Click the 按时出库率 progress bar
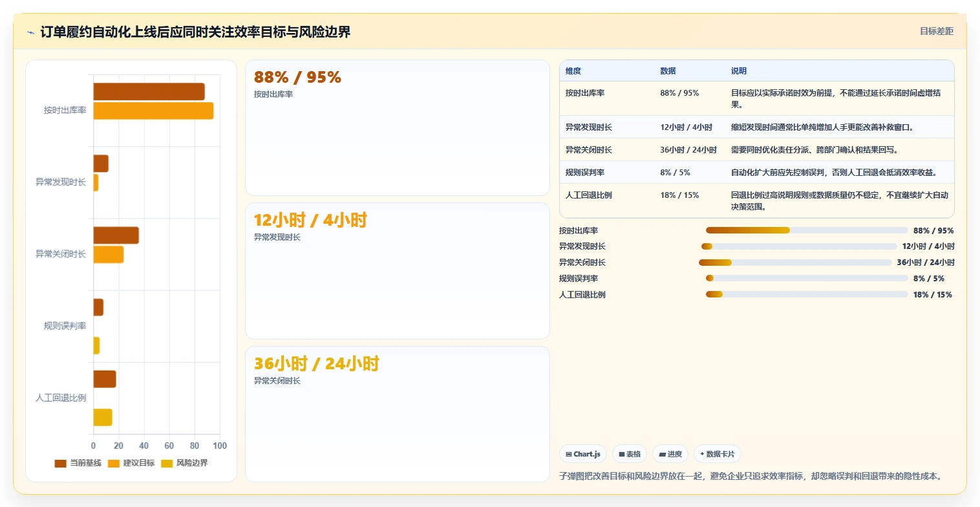The image size is (980, 507). click(x=807, y=230)
